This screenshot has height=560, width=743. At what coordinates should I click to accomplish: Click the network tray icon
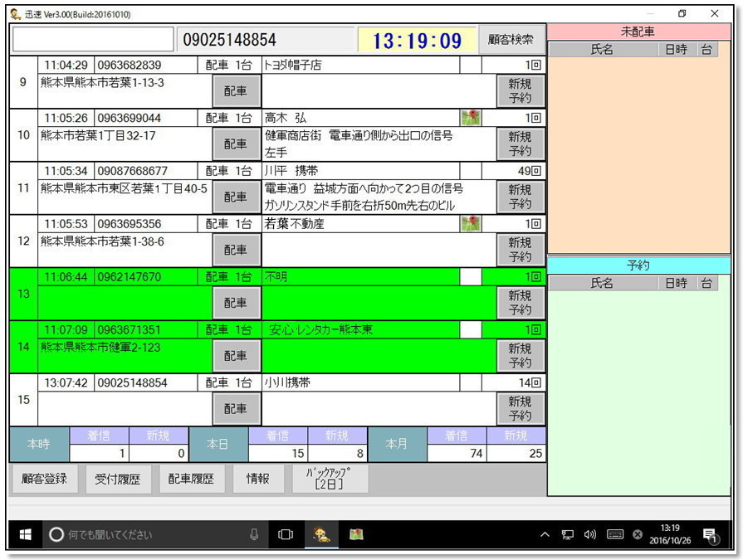coord(568,535)
